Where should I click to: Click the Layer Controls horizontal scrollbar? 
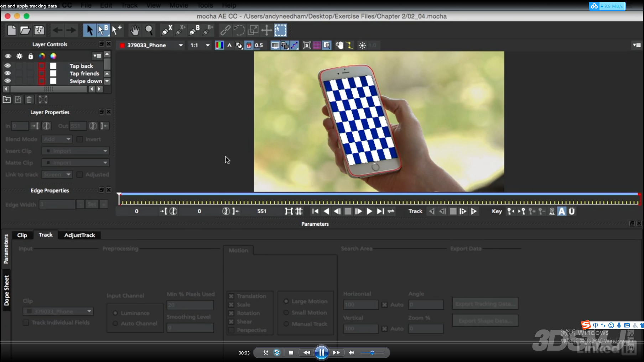(x=48, y=89)
